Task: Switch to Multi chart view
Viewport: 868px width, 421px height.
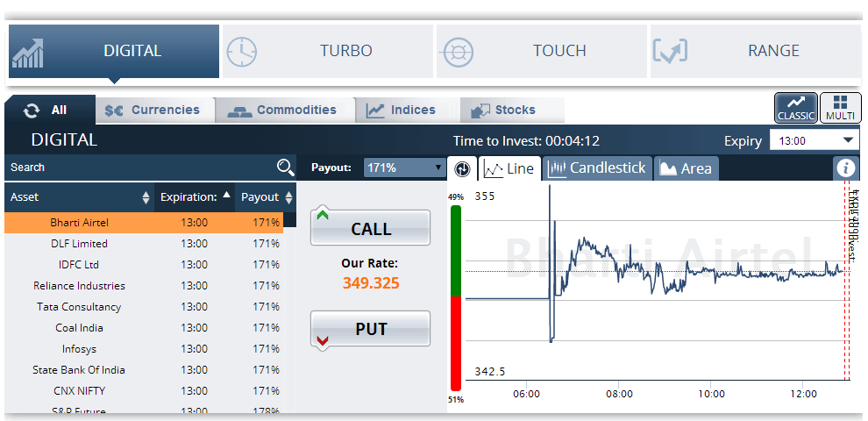Action: point(840,108)
